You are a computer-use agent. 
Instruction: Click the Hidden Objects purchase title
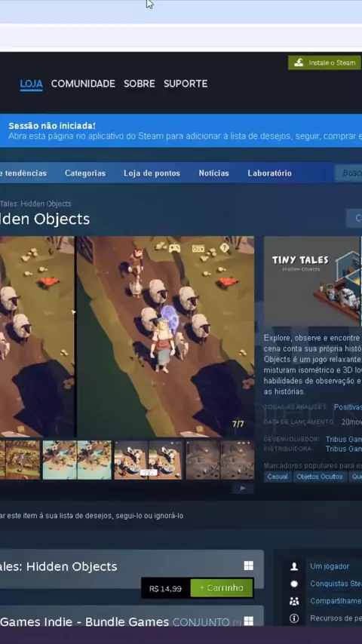coord(58,566)
